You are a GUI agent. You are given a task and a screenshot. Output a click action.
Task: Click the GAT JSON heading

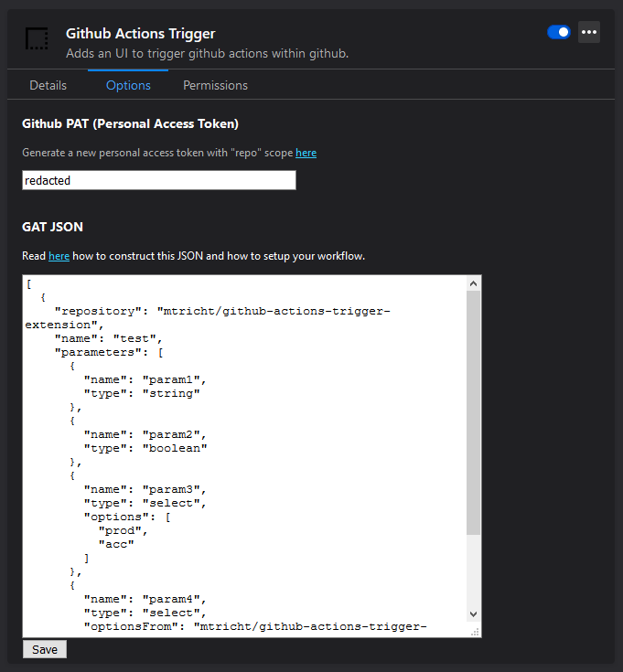[x=52, y=227]
